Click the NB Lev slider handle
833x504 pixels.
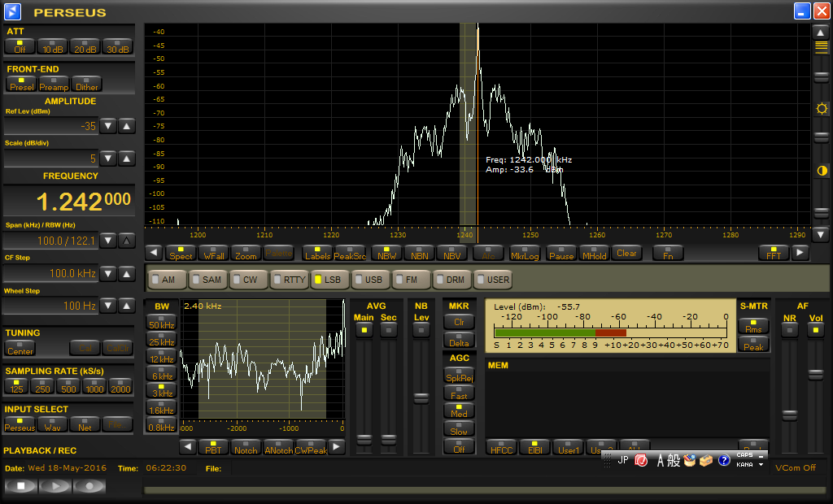(x=421, y=398)
